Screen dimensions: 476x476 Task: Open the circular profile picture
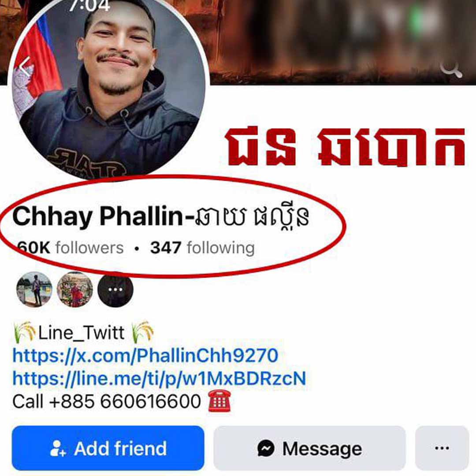click(109, 88)
